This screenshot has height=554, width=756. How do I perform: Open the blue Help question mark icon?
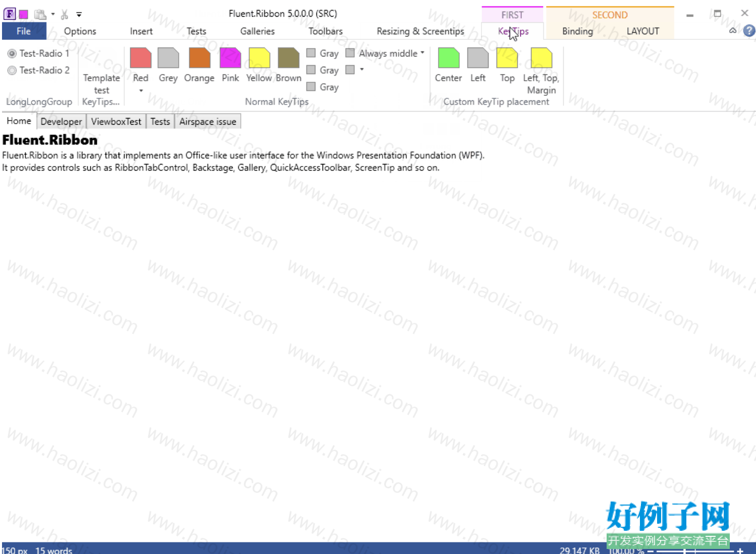(x=749, y=31)
